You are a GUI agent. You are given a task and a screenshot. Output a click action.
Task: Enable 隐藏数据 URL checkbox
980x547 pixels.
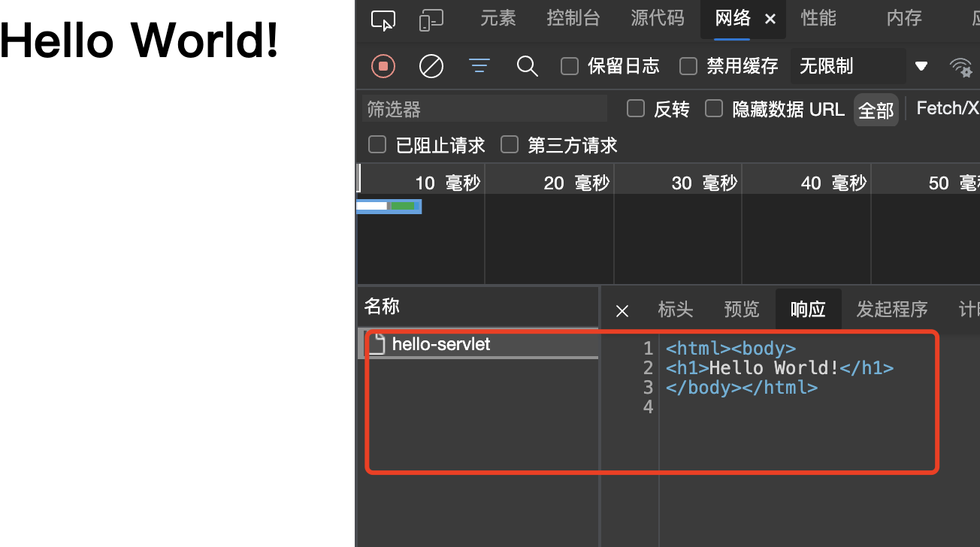[714, 109]
